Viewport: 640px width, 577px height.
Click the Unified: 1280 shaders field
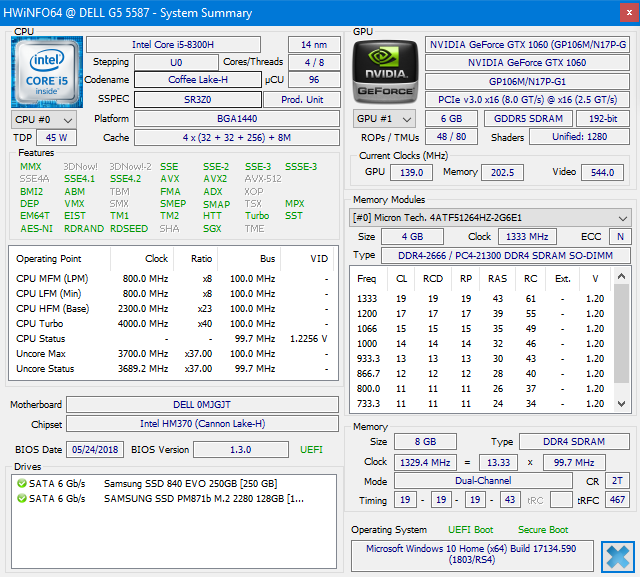click(x=580, y=137)
